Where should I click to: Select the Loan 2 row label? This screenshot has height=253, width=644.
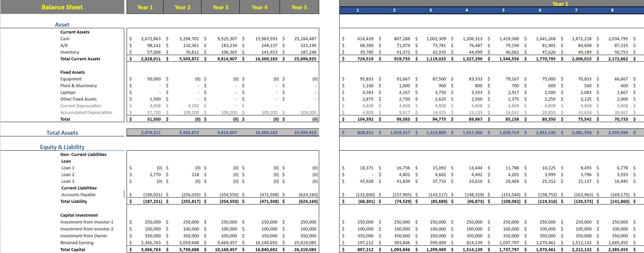(68, 174)
